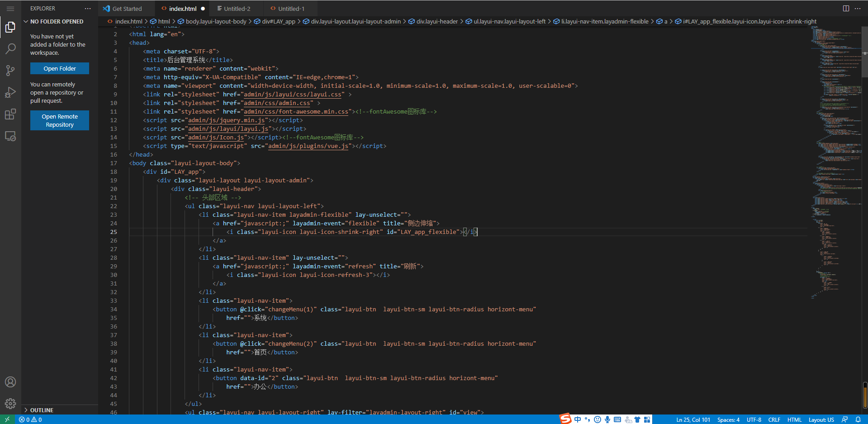Open the Sogou skin shirt icon
The image size is (868, 424).
(637, 419)
